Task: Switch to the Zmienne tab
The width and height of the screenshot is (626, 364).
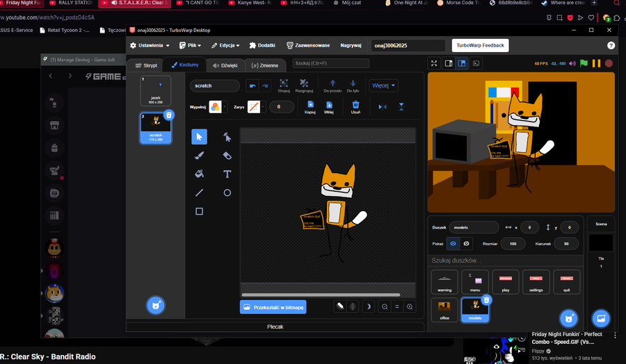Action: [x=265, y=65]
